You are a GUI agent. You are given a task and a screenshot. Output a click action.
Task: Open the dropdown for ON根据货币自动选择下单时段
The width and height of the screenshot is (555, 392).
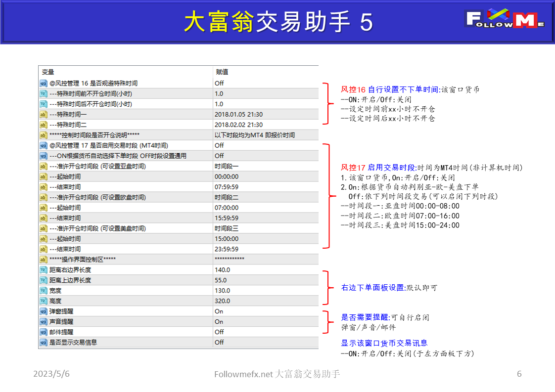(220, 156)
